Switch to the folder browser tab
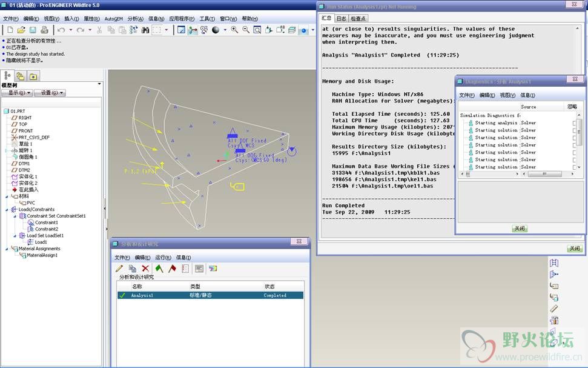The width and height of the screenshot is (588, 368). point(20,76)
